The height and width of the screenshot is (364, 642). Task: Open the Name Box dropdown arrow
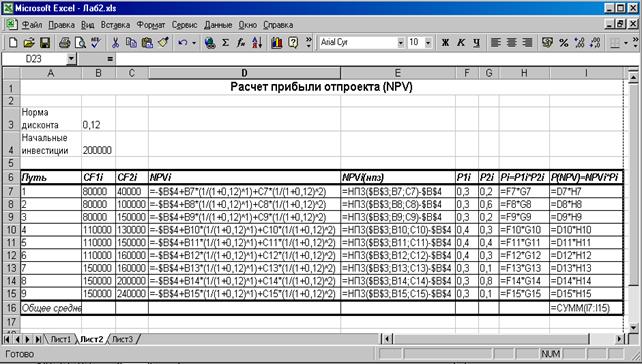[x=71, y=59]
